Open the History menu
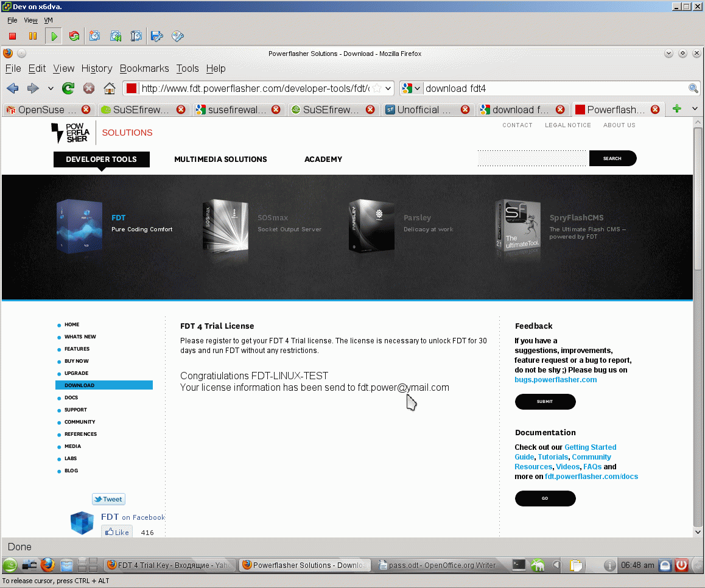This screenshot has height=588, width=705. click(x=97, y=68)
